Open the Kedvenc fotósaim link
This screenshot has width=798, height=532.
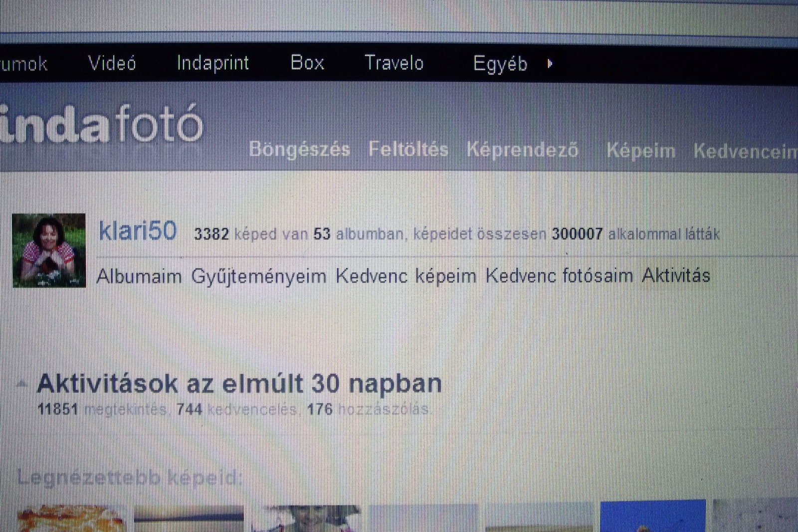559,276
